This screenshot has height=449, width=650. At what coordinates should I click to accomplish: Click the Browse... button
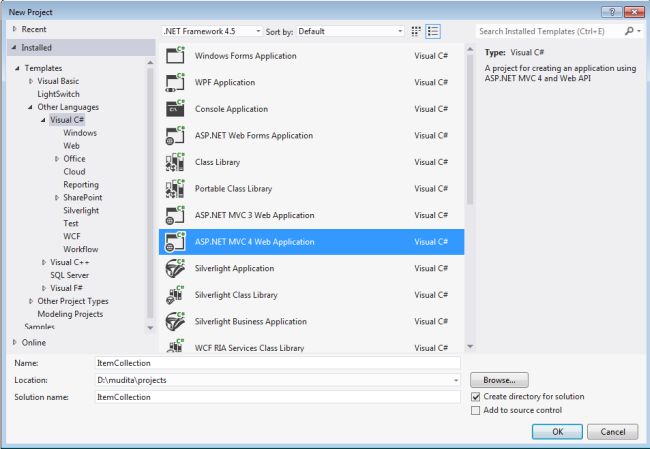click(499, 380)
